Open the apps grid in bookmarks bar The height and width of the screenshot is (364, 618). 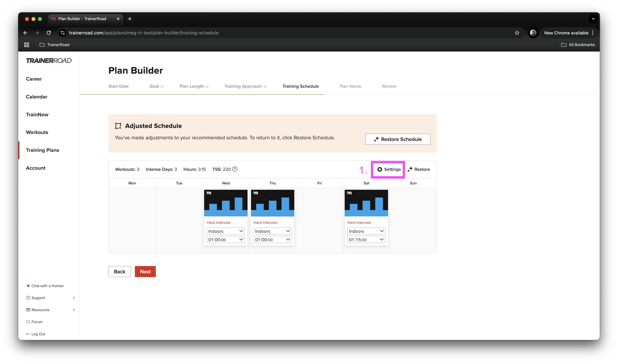click(x=26, y=45)
